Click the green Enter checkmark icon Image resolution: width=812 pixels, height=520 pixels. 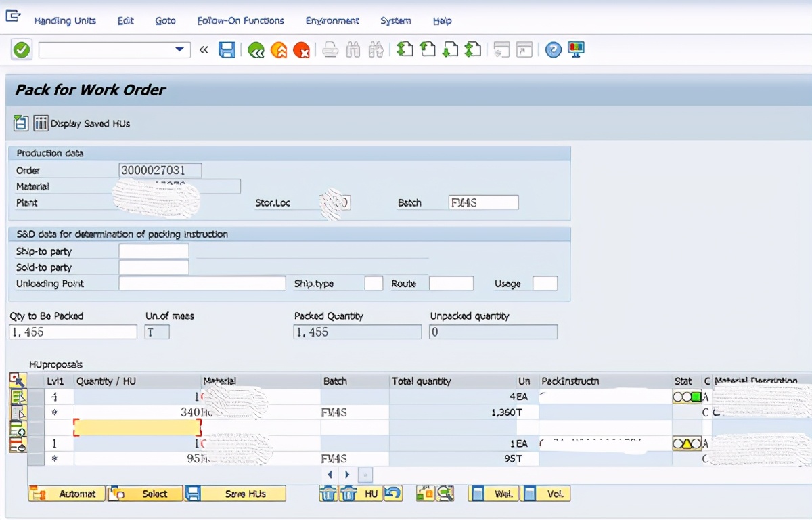[x=22, y=49]
